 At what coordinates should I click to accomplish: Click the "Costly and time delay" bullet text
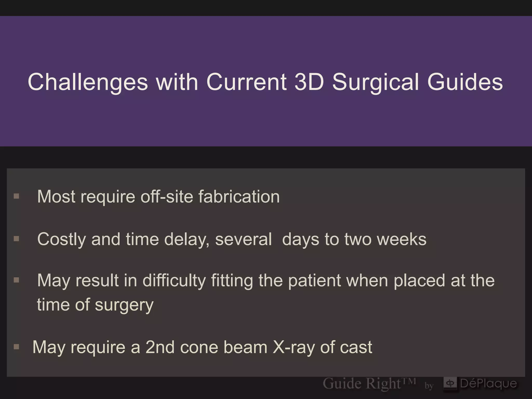(232, 239)
